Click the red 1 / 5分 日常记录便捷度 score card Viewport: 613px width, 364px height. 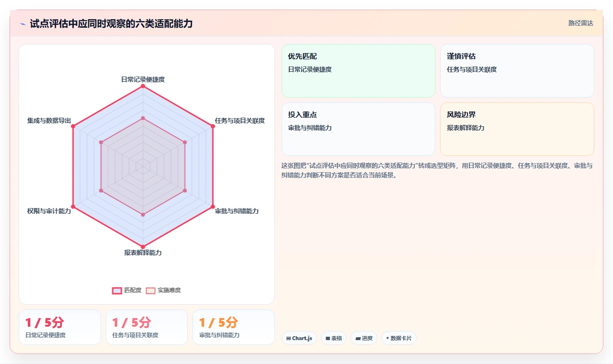click(x=60, y=327)
